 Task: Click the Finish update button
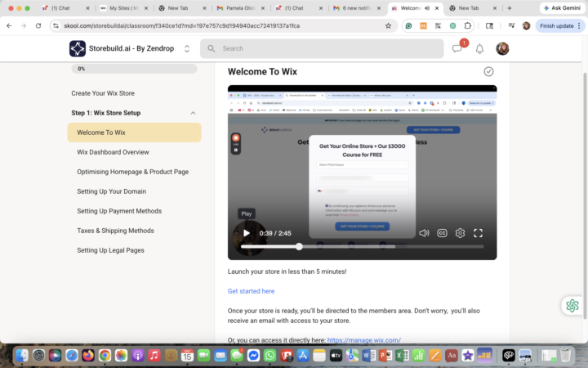556,25
